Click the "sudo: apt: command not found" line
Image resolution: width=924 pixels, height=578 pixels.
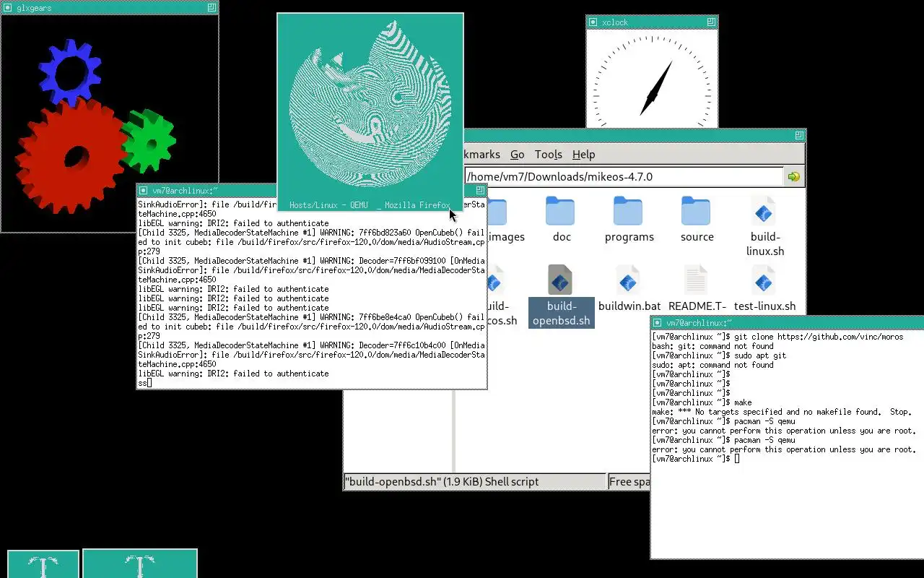click(x=712, y=365)
